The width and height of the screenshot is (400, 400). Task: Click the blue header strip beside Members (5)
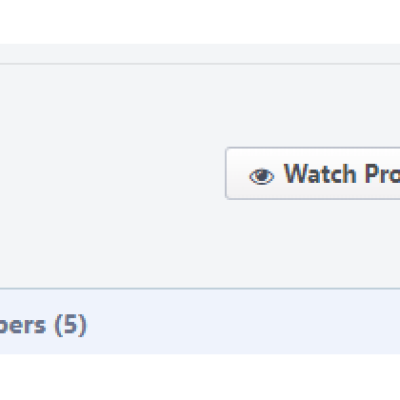(243, 321)
